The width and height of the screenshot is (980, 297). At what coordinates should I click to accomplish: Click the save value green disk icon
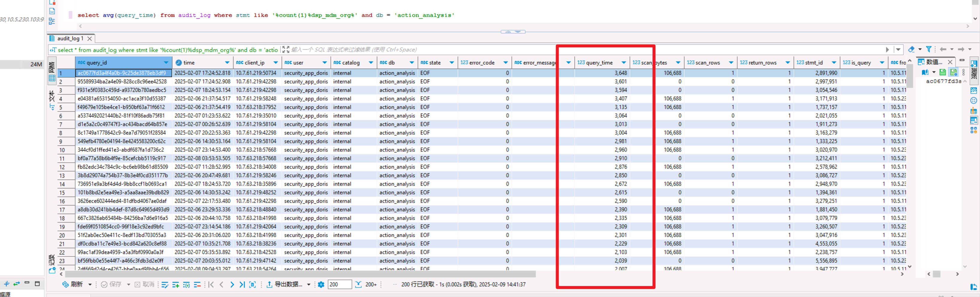(942, 72)
